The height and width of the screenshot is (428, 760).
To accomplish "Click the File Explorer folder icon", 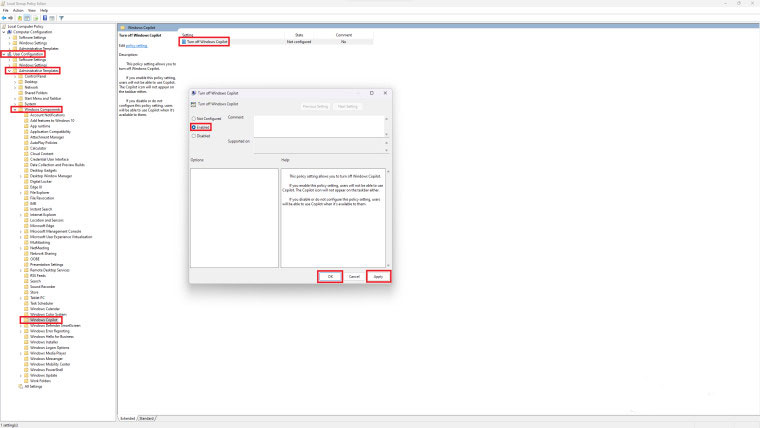I will click(x=26, y=192).
